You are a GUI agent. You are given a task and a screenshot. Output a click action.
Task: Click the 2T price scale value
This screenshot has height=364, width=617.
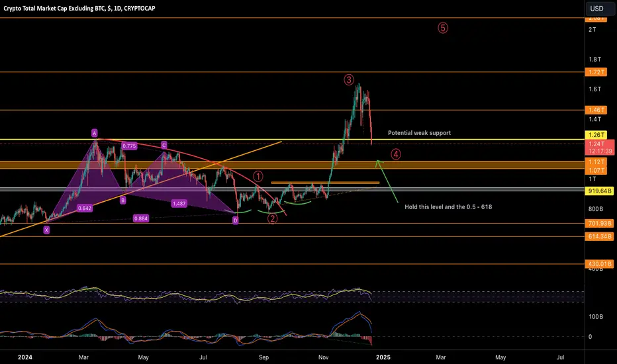(x=593, y=30)
